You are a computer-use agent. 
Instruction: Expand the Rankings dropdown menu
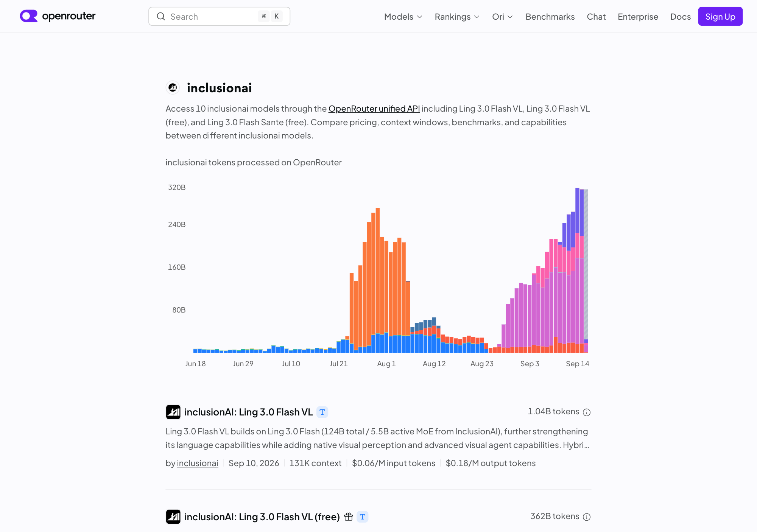[x=457, y=17]
